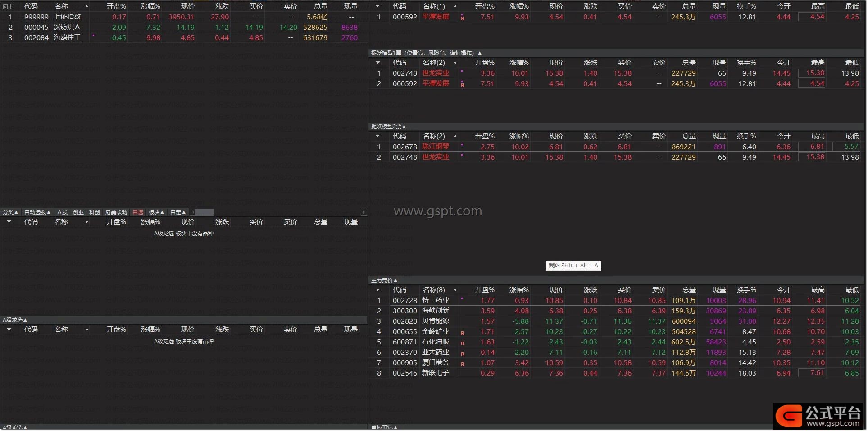Click R marker beside 厦门港务
The width and height of the screenshot is (868, 431).
(463, 364)
